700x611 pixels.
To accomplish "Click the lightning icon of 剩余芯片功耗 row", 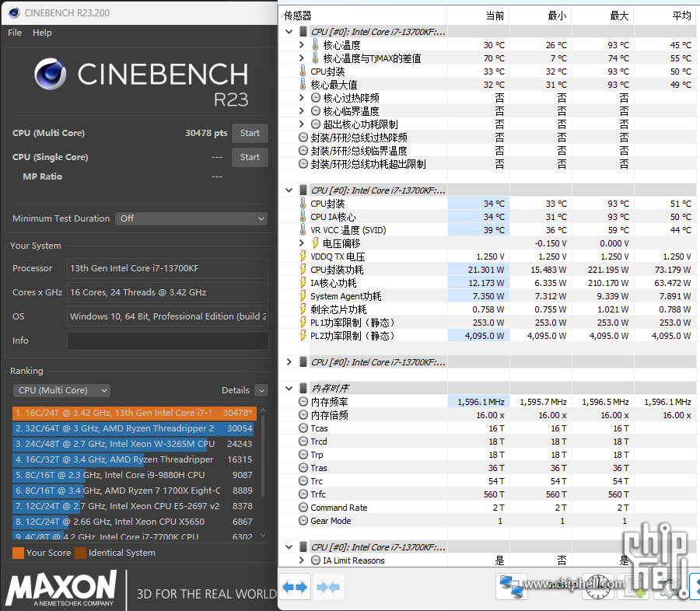I will [303, 309].
